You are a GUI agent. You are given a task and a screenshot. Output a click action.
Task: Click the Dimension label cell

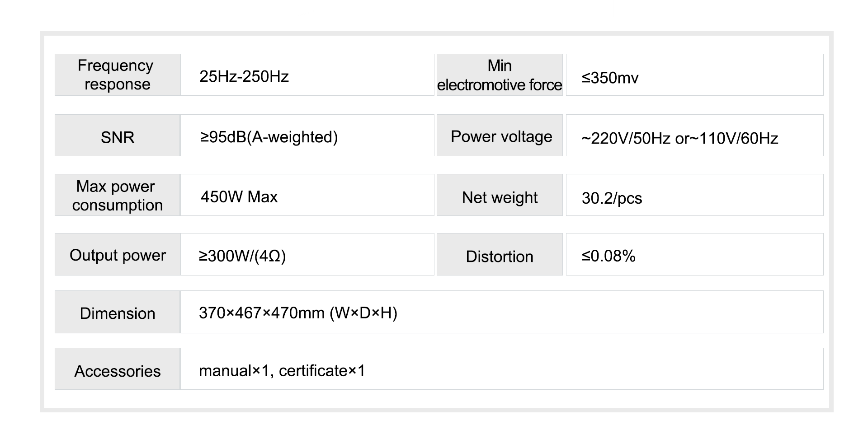click(117, 313)
